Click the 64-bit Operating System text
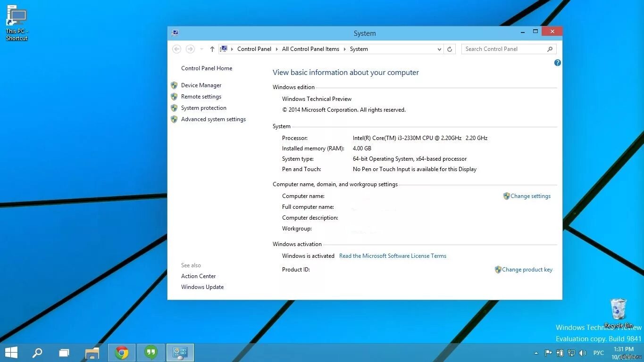Screen dimensions: 644x362 [410, 159]
